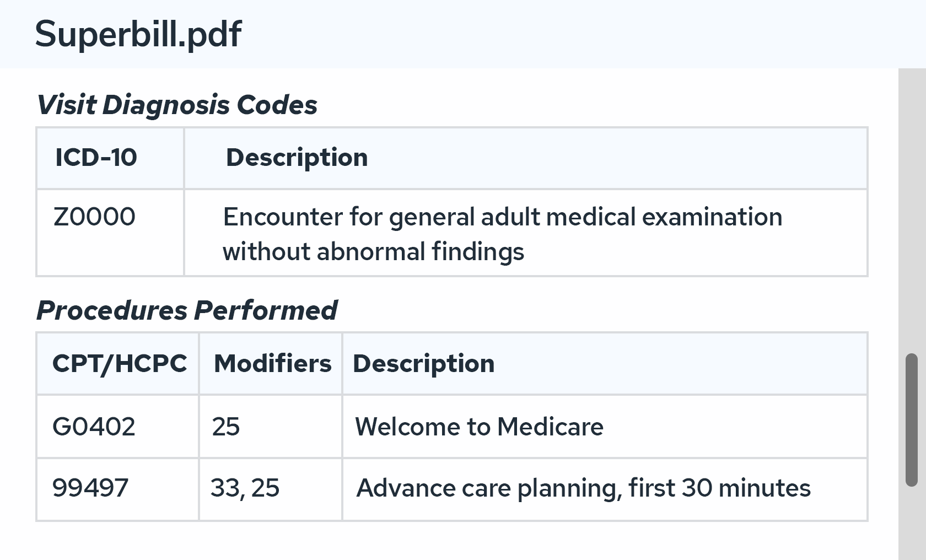The width and height of the screenshot is (926, 560).
Task: Click the procedures table Description header
Action: pyautogui.click(x=423, y=364)
